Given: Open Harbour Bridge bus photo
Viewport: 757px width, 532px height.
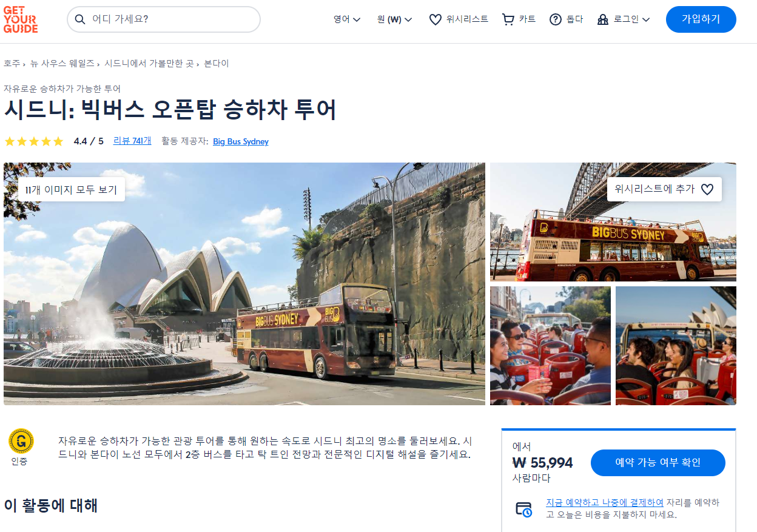Looking at the screenshot, I should pyautogui.click(x=613, y=222).
